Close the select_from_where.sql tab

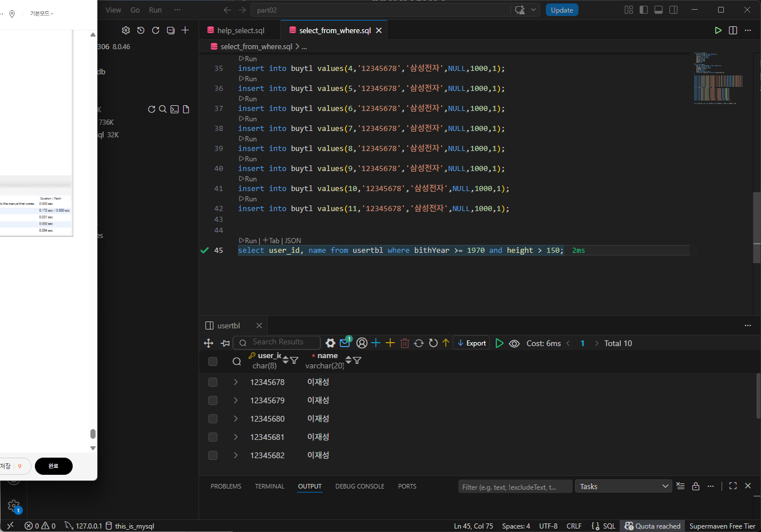click(379, 30)
